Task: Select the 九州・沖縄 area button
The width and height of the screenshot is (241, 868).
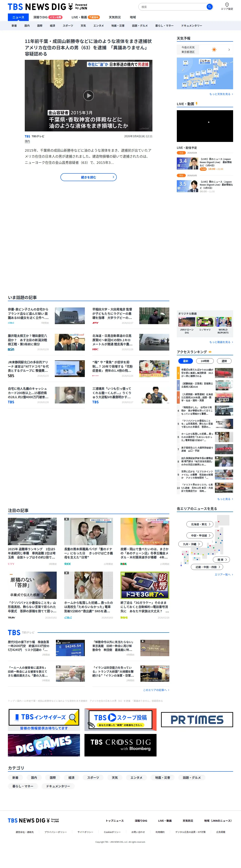Action: (191, 544)
